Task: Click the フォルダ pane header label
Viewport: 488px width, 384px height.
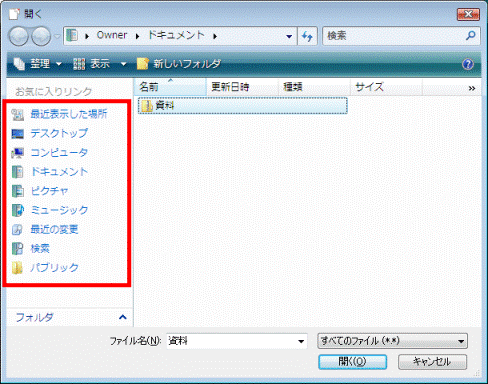Action: [34, 317]
